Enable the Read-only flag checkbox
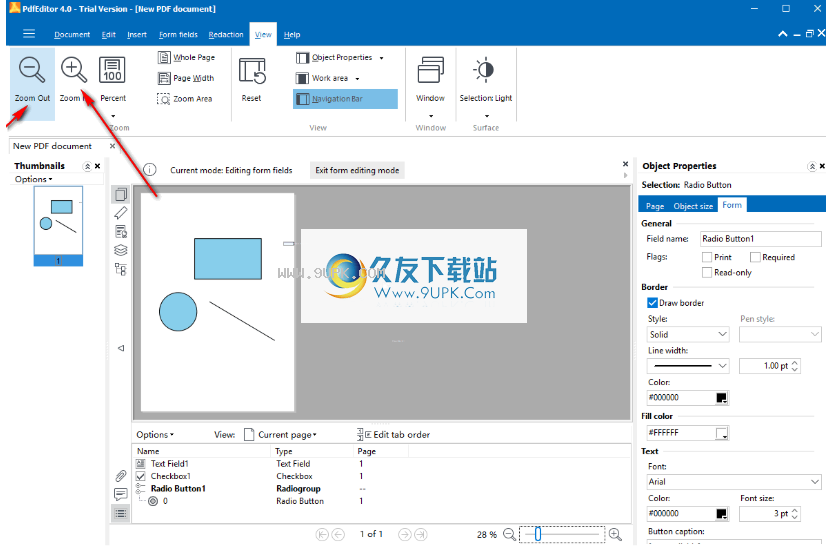828x552 pixels. click(x=707, y=273)
